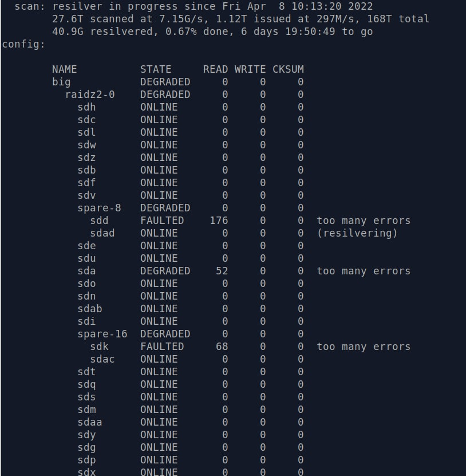
Task: Select the sdad resilvering device
Action: pyautogui.click(x=102, y=233)
